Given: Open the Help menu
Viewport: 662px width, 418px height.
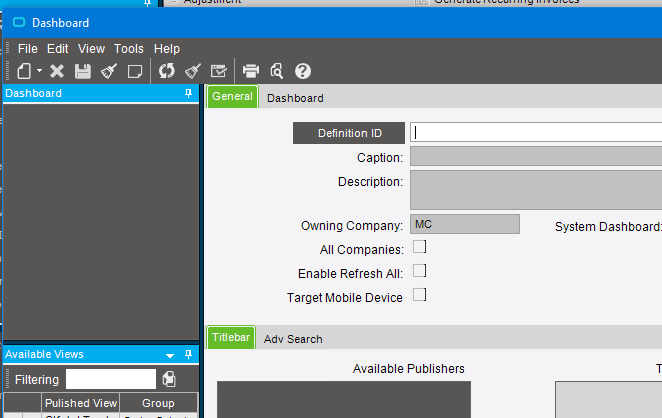Looking at the screenshot, I should (167, 49).
